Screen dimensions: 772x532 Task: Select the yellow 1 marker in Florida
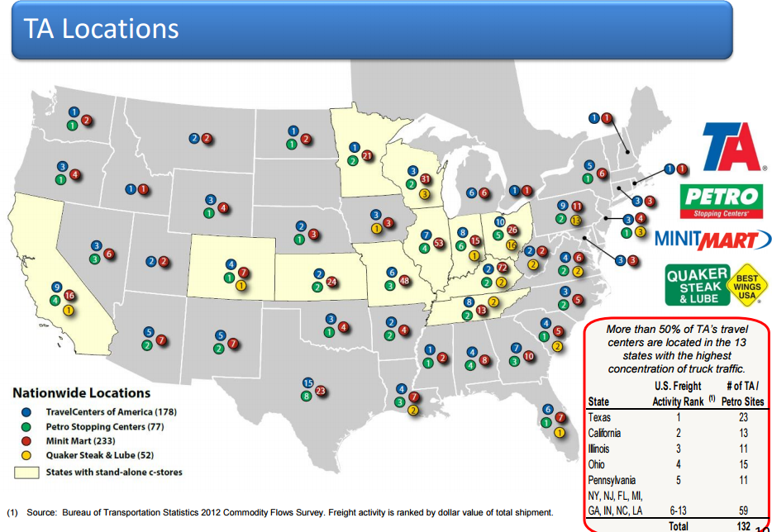(x=558, y=433)
